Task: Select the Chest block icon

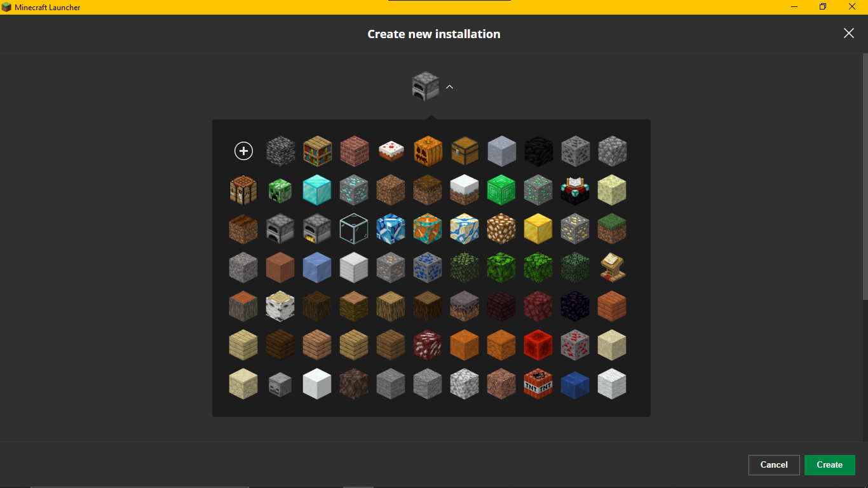Action: point(465,151)
